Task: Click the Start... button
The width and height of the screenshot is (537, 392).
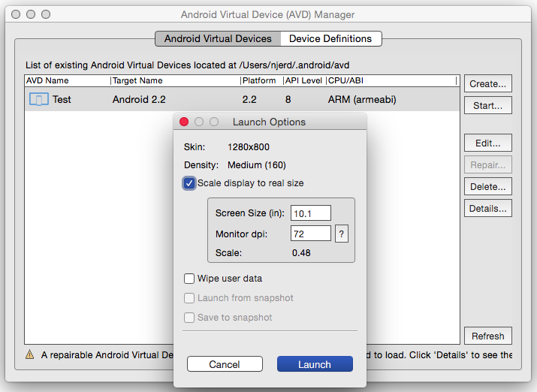Action: click(x=488, y=105)
